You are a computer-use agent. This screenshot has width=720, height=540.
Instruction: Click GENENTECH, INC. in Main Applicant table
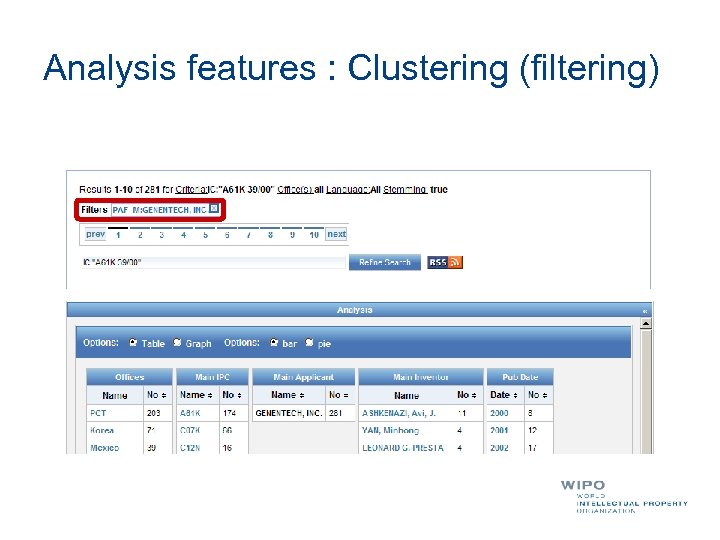289,413
